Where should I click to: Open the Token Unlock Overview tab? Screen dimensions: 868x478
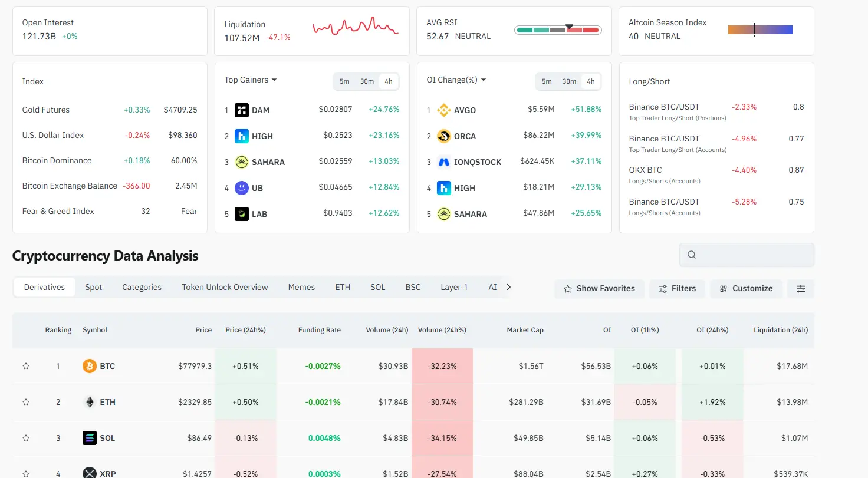coord(225,287)
